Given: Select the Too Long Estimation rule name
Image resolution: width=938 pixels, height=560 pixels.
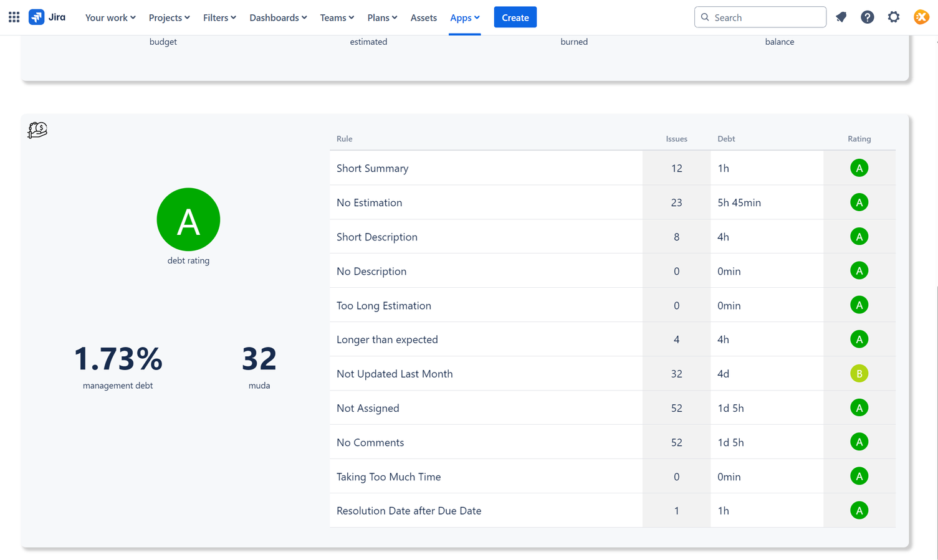Looking at the screenshot, I should tap(384, 305).
